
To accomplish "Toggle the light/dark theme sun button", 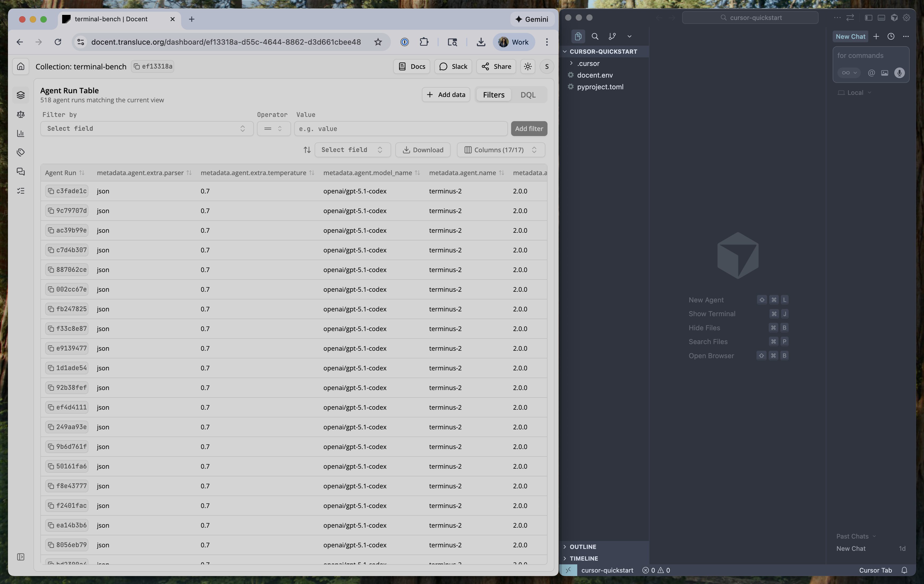I will (x=528, y=66).
